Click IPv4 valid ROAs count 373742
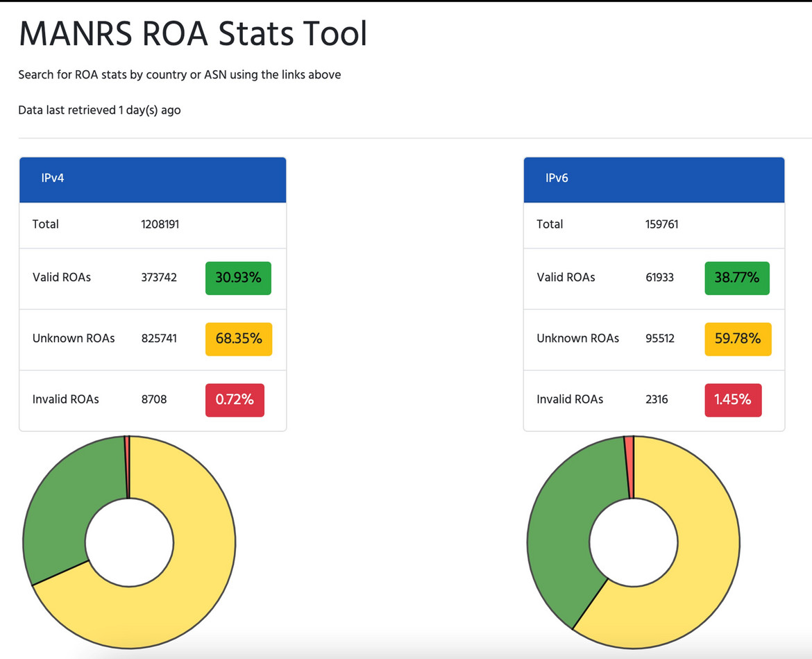Image resolution: width=812 pixels, height=659 pixels. click(x=159, y=278)
